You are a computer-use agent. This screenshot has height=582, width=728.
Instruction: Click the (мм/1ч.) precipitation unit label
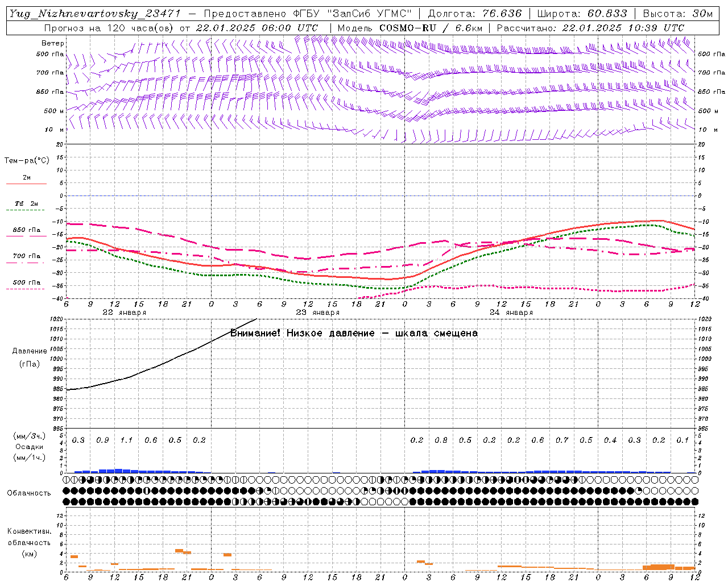[30, 458]
